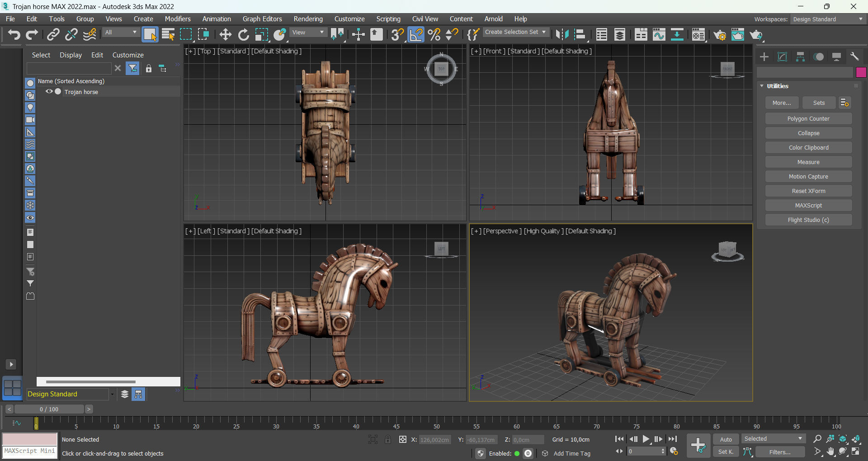Toggle Display Lights filter in explorer

coord(30,108)
